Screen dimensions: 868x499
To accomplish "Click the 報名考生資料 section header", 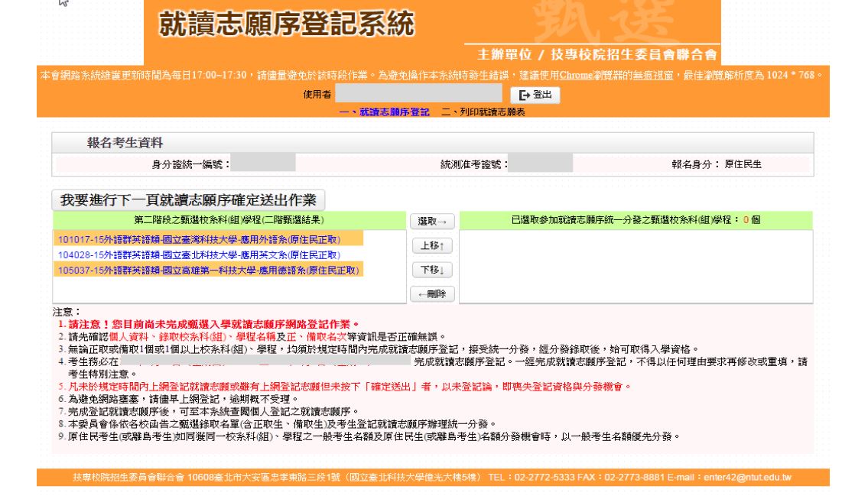I will click(x=433, y=143).
